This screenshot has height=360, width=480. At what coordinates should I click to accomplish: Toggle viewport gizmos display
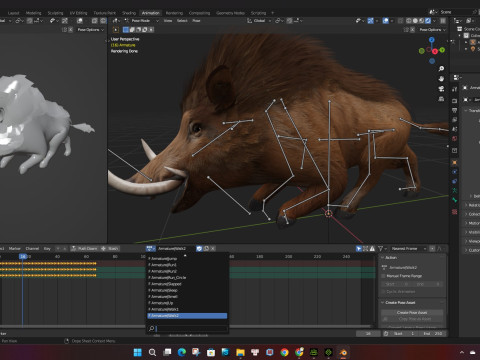pyautogui.click(x=370, y=21)
